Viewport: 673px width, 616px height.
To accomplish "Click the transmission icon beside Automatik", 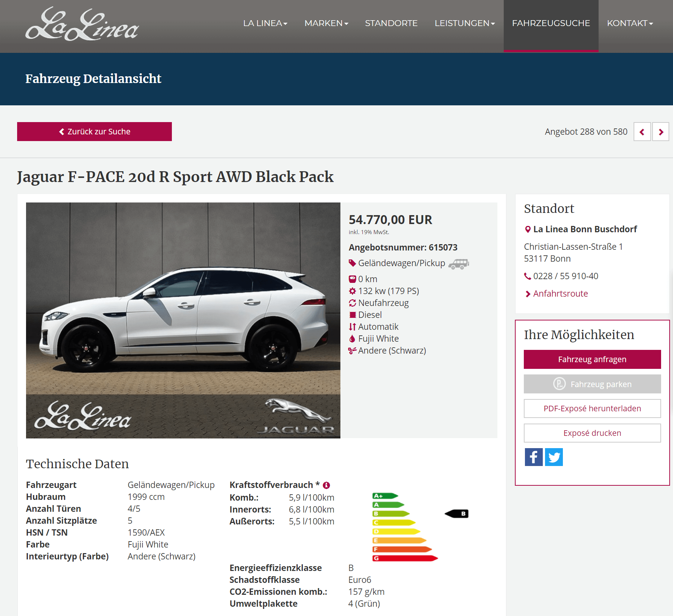I will pyautogui.click(x=352, y=327).
